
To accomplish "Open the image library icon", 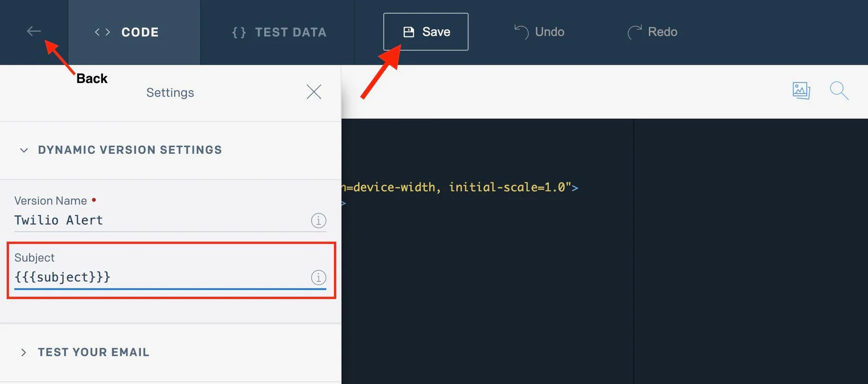I will [x=801, y=90].
